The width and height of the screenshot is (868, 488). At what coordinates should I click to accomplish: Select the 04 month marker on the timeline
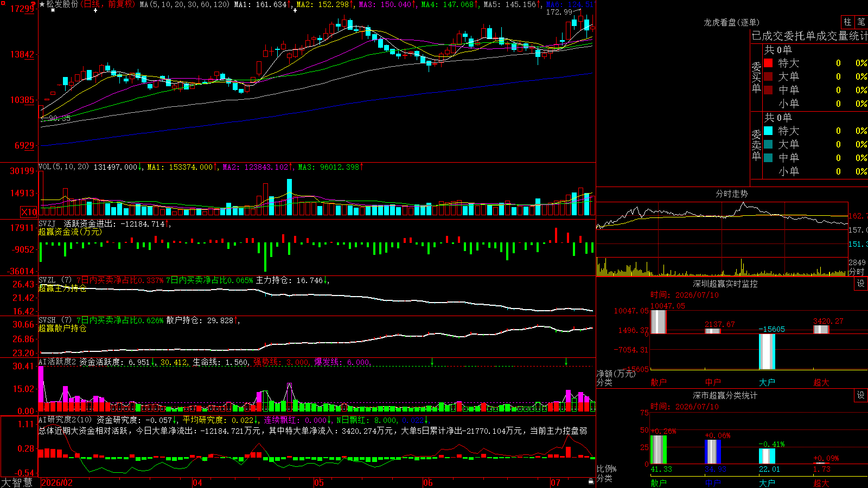197,483
